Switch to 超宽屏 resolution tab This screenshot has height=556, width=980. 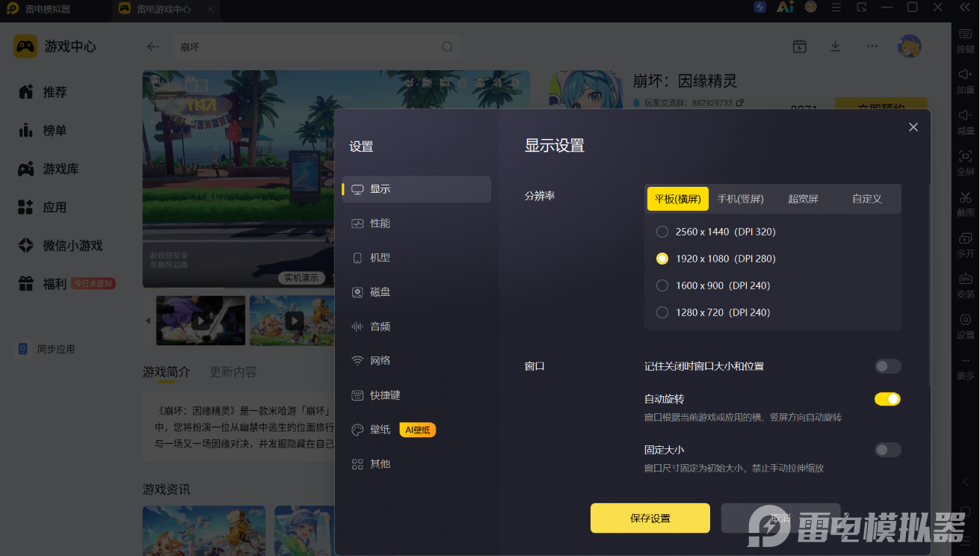tap(804, 199)
